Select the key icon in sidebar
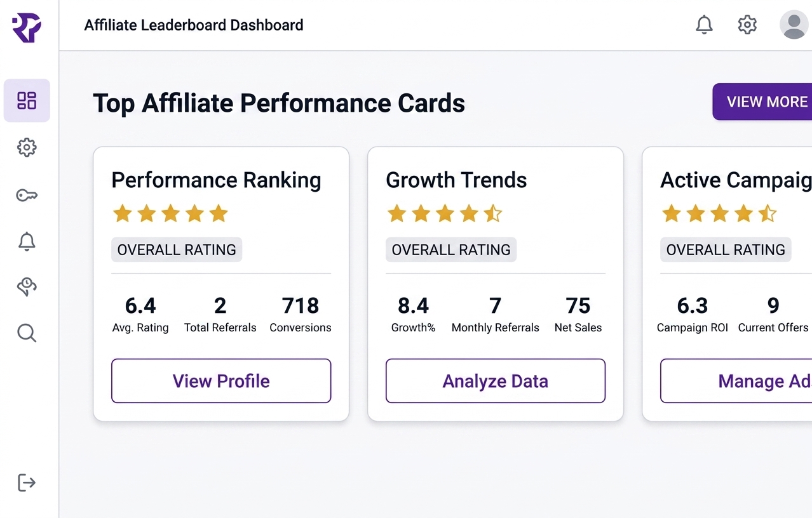The height and width of the screenshot is (518, 812). point(27,195)
